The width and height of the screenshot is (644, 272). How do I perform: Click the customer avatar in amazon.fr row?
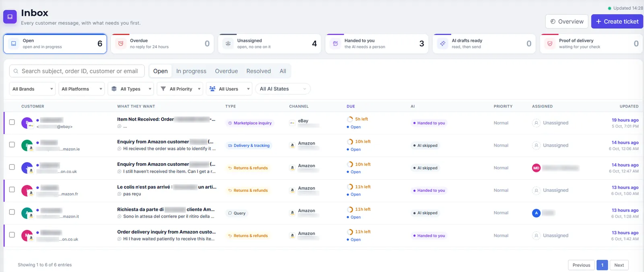coord(27,190)
